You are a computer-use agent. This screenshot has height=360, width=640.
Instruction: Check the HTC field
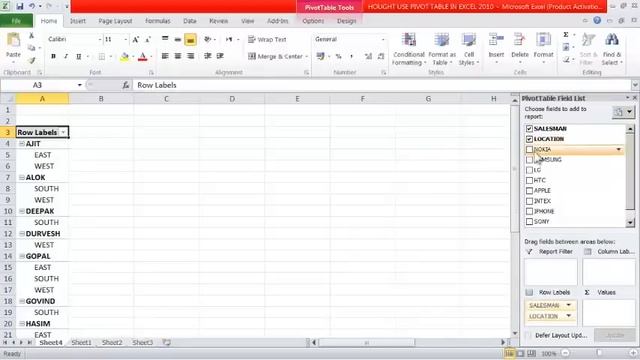(x=529, y=180)
